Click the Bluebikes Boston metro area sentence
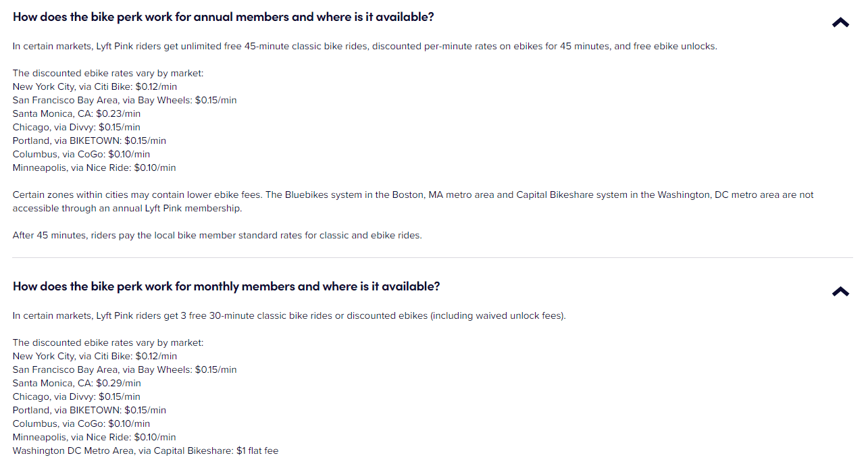The width and height of the screenshot is (868, 464). [x=413, y=195]
